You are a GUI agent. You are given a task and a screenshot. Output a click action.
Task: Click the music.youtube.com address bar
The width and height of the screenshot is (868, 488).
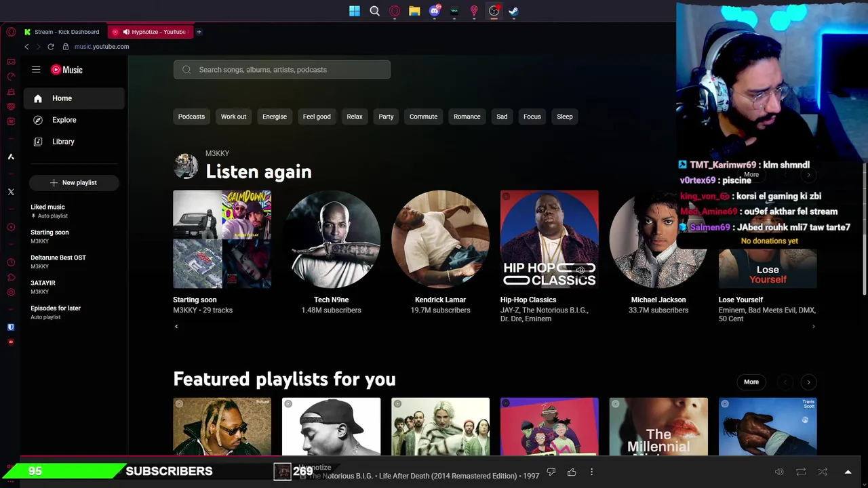pyautogui.click(x=102, y=47)
